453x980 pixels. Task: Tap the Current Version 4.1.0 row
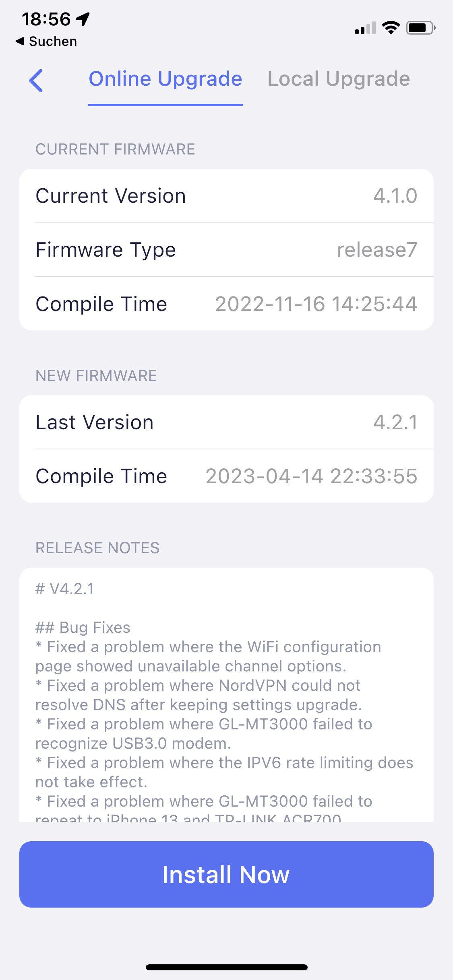[226, 196]
